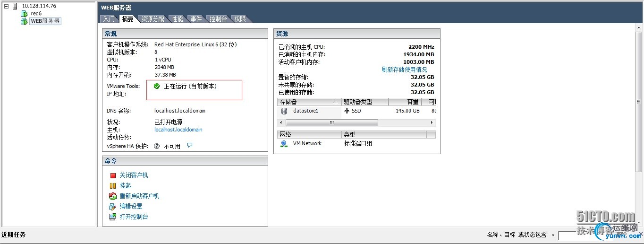Select the datastore1 row text
The image size is (644, 244).
click(x=305, y=111)
